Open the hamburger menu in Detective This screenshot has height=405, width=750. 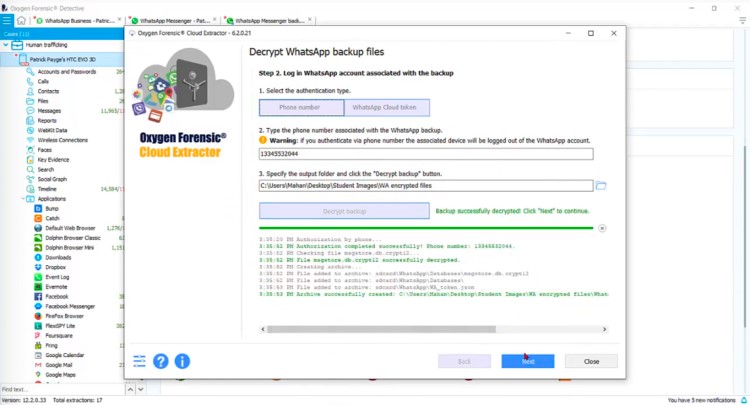pos(7,20)
